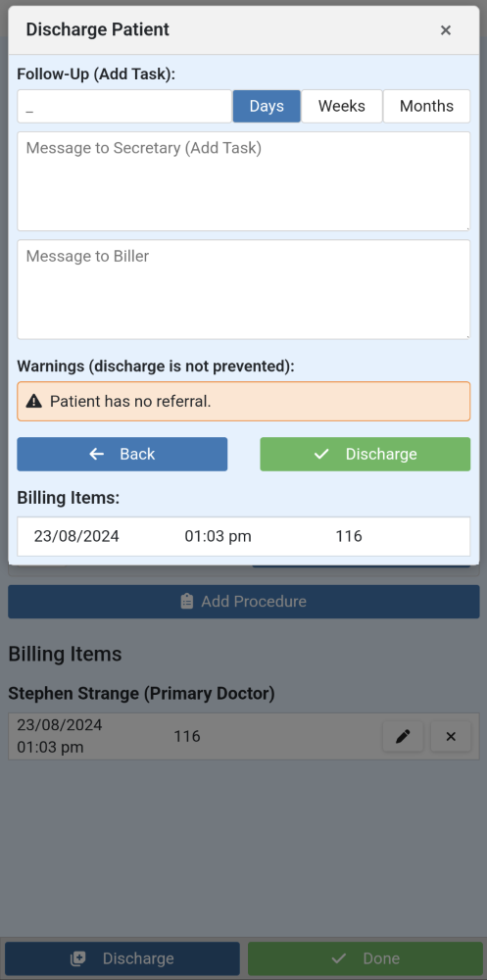487x980 pixels.
Task: Click the checkmark icon on Done
Action: [339, 958]
